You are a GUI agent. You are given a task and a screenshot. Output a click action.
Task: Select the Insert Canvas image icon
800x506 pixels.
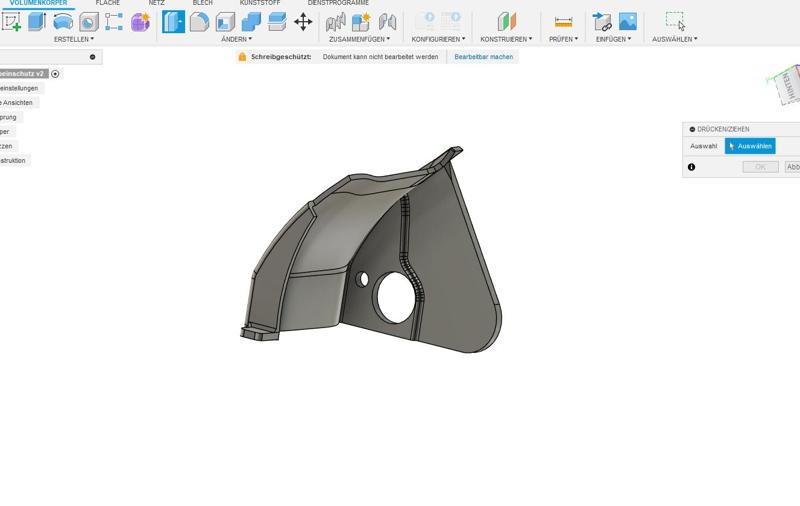628,22
